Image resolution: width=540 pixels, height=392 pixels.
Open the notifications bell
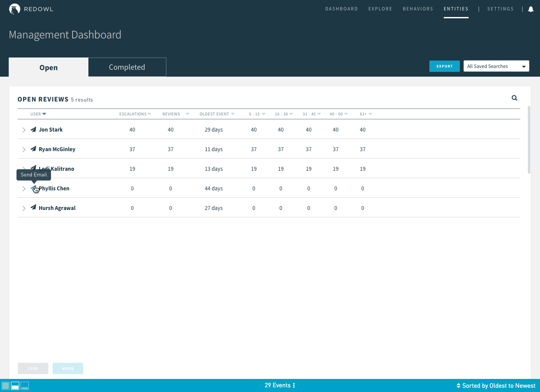(530, 9)
